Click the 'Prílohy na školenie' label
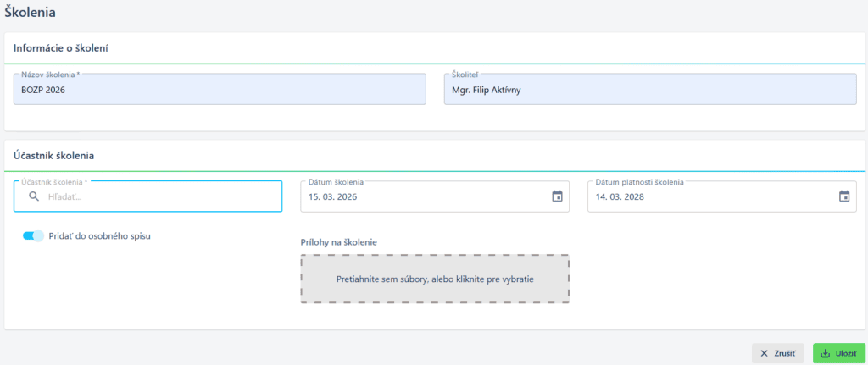Image resolution: width=868 pixels, height=365 pixels. coord(338,242)
